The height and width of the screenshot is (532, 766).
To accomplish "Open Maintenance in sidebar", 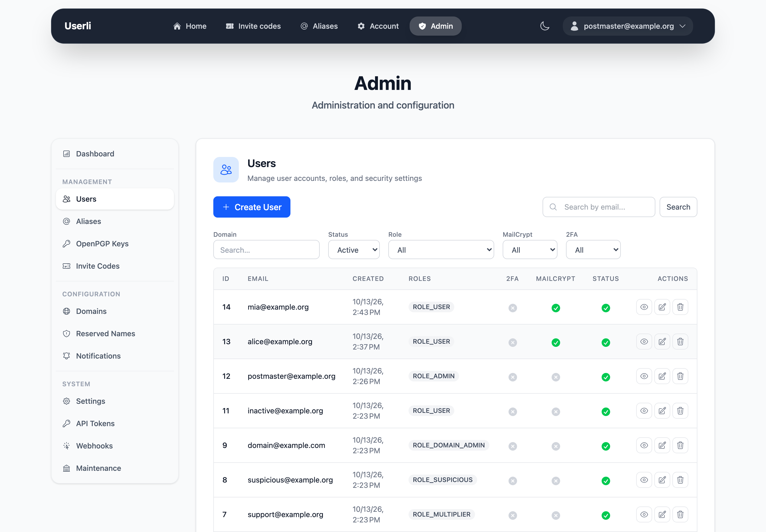I will (x=115, y=468).
